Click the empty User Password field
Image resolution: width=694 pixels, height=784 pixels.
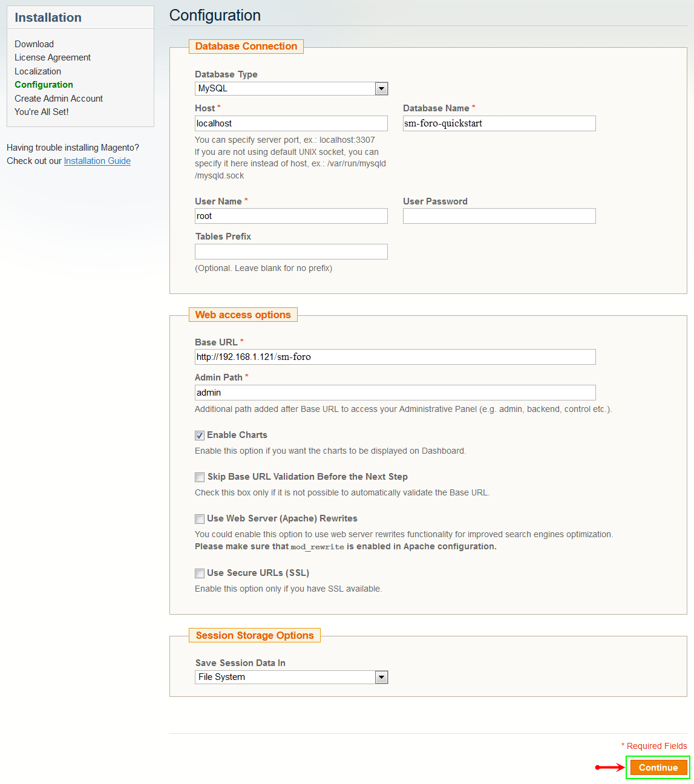click(x=499, y=216)
